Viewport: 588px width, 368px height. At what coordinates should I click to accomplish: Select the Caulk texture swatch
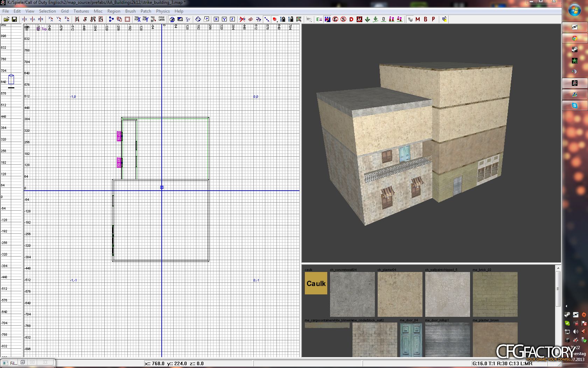tap(316, 283)
